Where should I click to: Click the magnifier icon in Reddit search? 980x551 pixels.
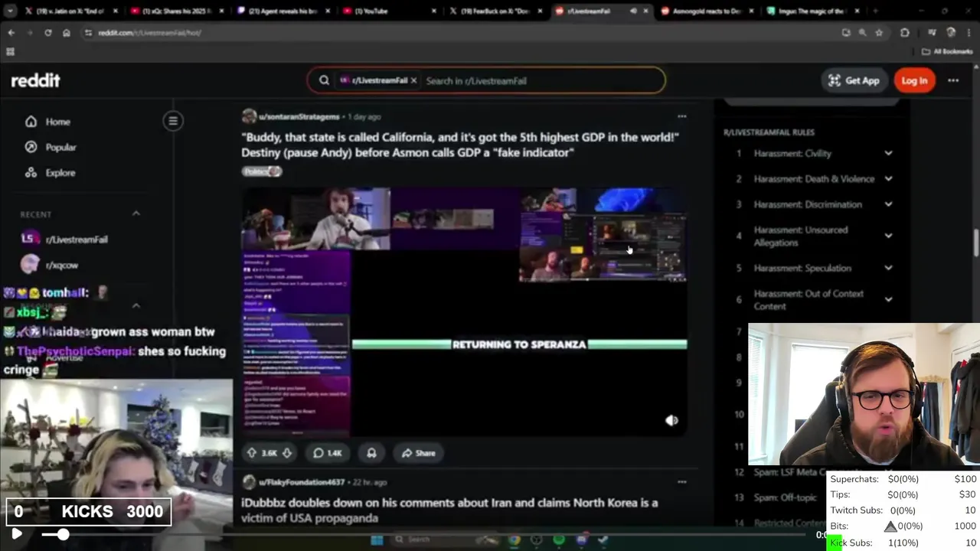[x=324, y=80]
